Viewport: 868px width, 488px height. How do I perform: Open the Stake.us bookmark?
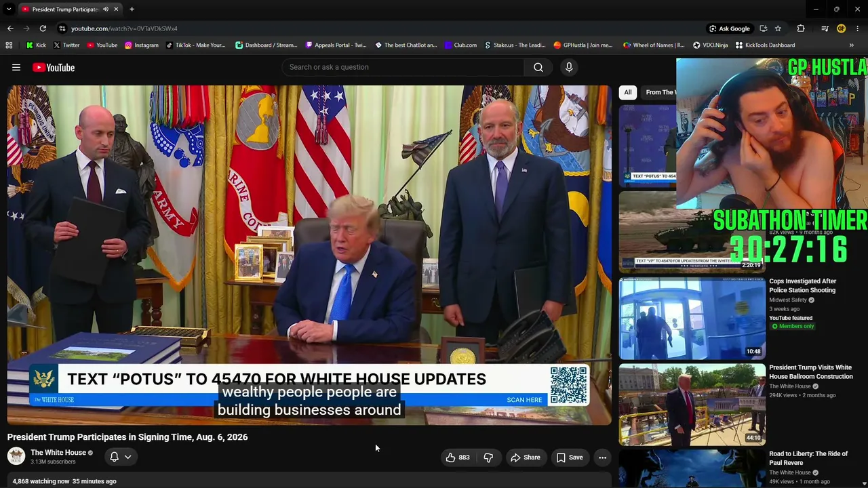point(515,45)
